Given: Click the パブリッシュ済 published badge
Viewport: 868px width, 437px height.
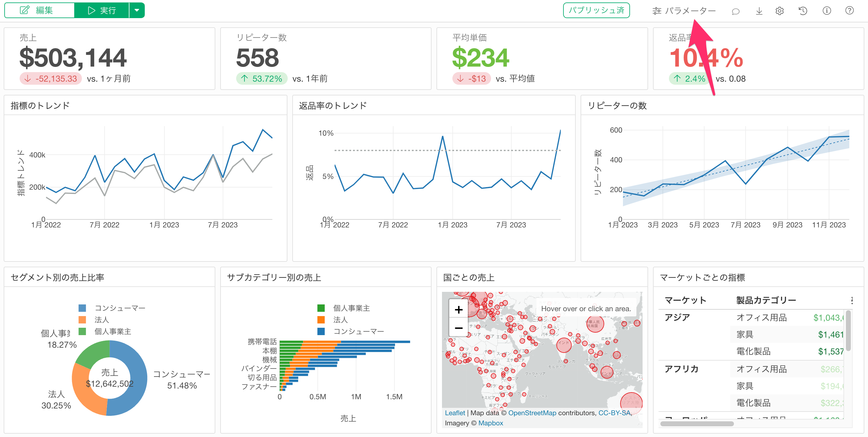Looking at the screenshot, I should click(x=596, y=10).
